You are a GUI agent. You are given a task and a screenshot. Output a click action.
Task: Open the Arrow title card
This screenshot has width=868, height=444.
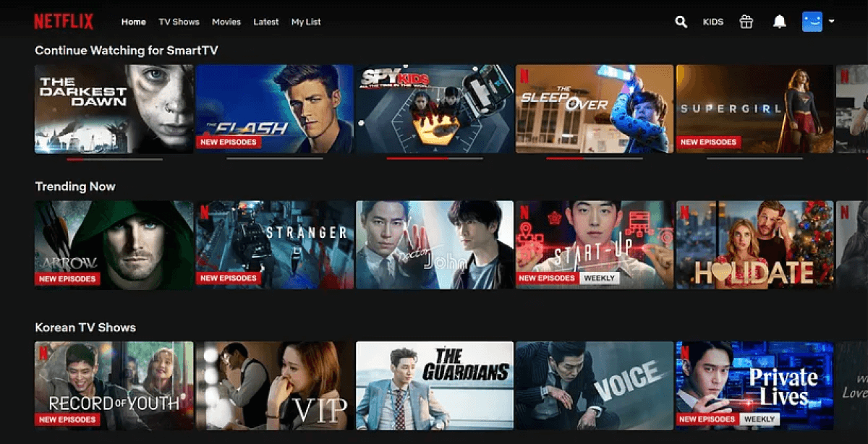(x=114, y=245)
